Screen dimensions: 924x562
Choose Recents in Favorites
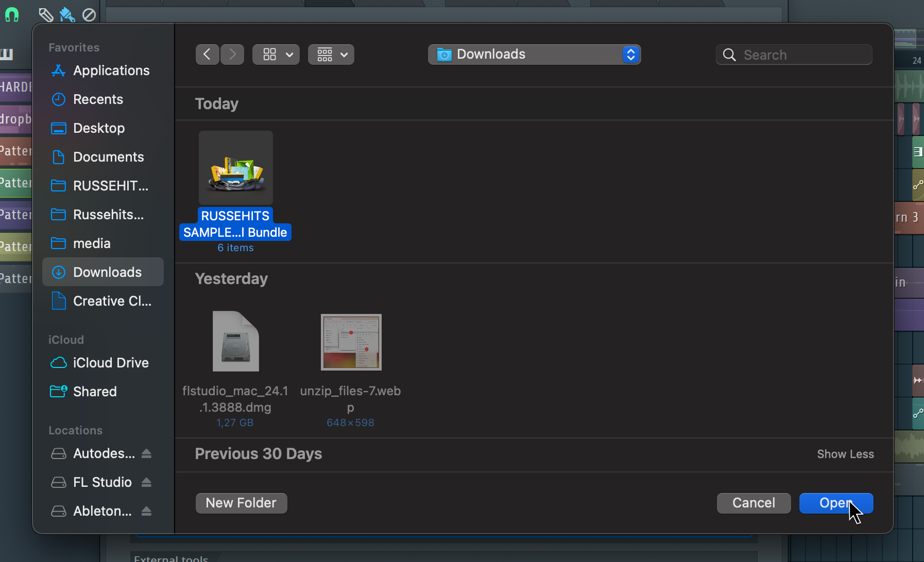(x=98, y=99)
